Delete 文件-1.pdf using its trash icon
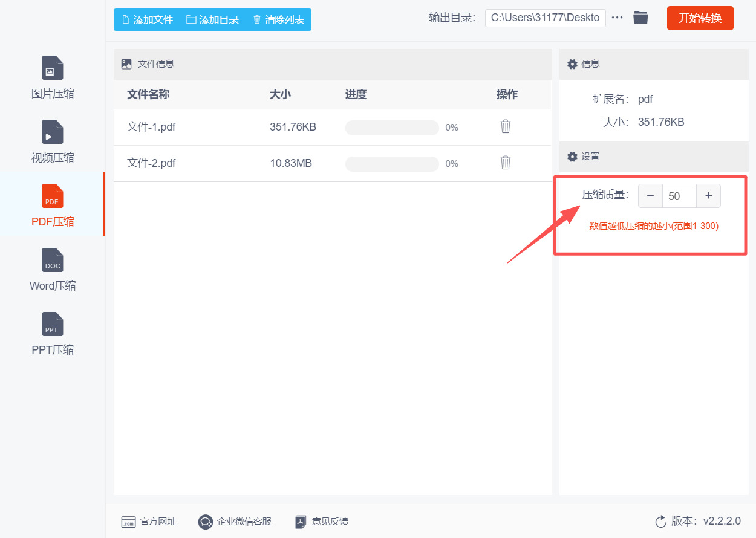 (505, 127)
